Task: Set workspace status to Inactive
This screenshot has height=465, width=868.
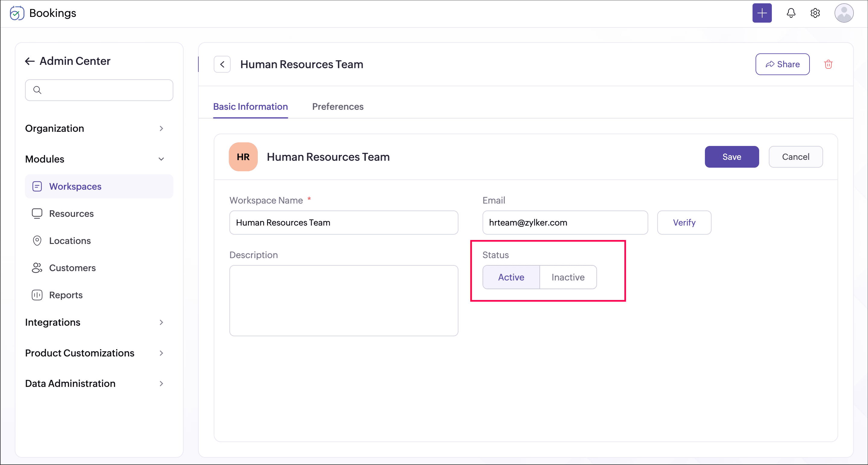Action: [x=568, y=277]
